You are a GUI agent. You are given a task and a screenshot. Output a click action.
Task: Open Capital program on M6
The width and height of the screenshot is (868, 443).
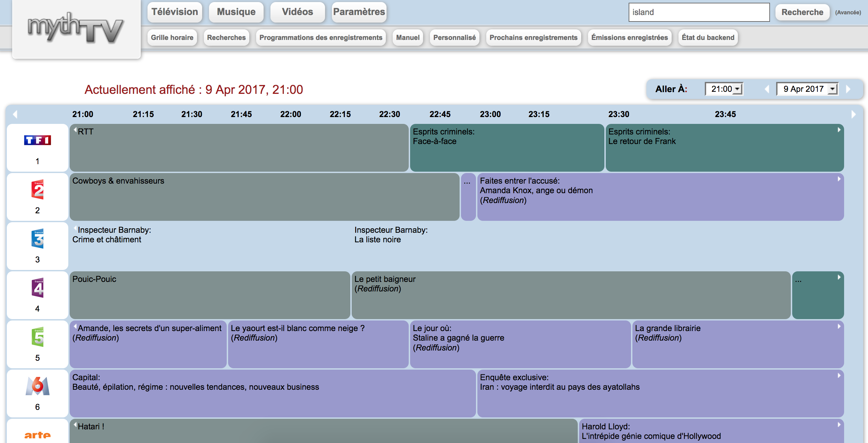(x=272, y=394)
